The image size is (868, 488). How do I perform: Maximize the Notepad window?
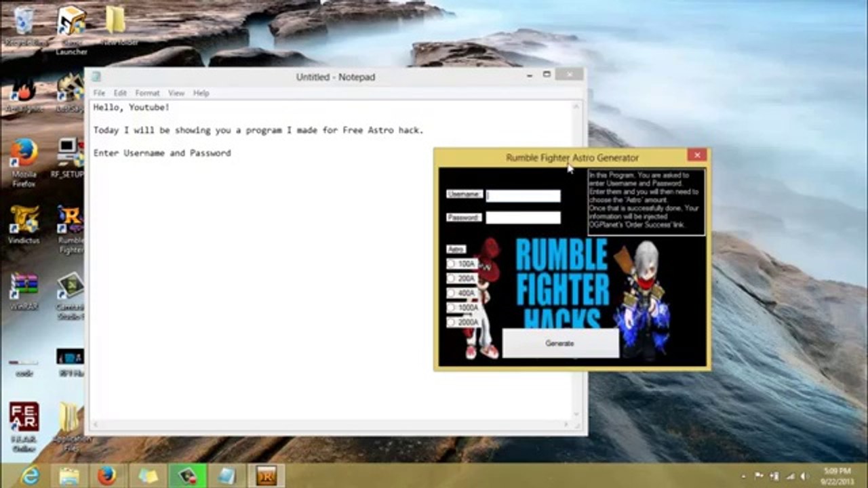(x=547, y=75)
